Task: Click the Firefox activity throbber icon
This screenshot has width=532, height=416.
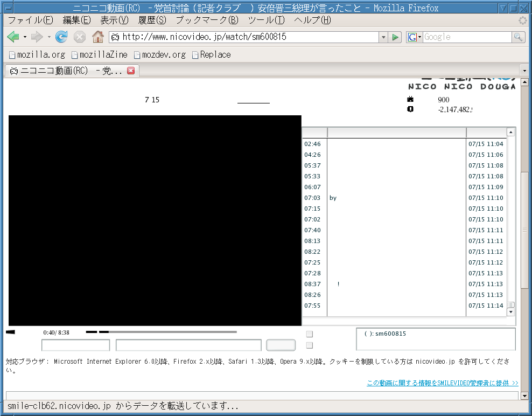Action: (x=523, y=20)
